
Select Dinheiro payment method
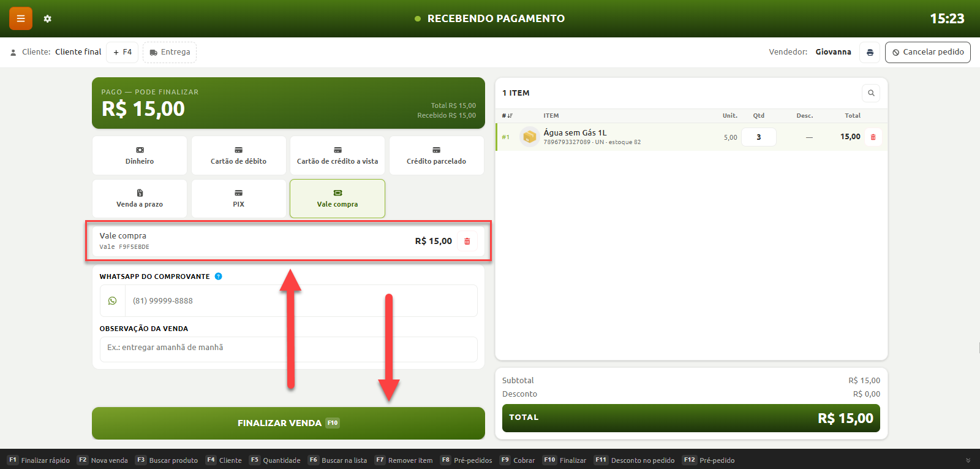[140, 156]
